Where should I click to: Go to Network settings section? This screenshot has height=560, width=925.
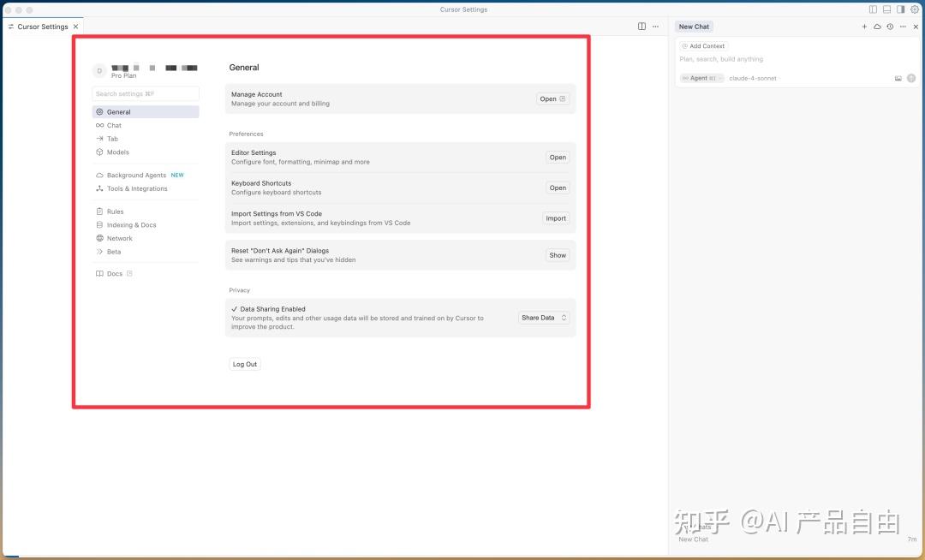[146, 238]
